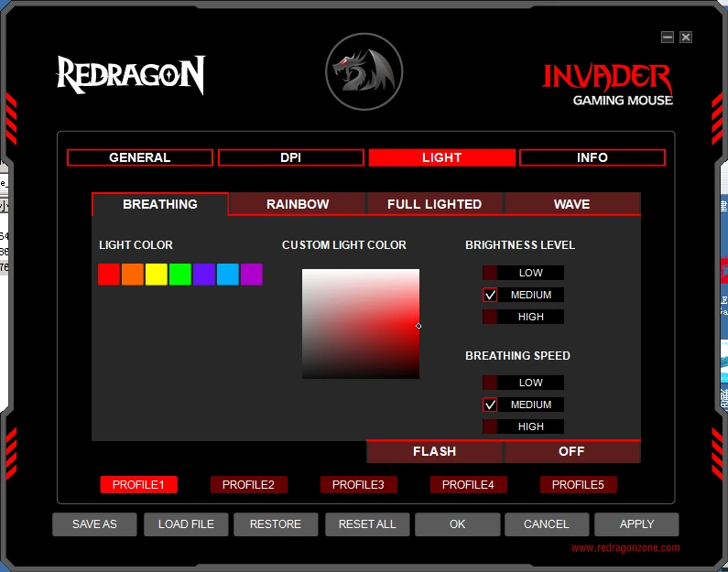728x572 pixels.
Task: Pick the blue-violet light color swatch
Action: pyautogui.click(x=204, y=275)
